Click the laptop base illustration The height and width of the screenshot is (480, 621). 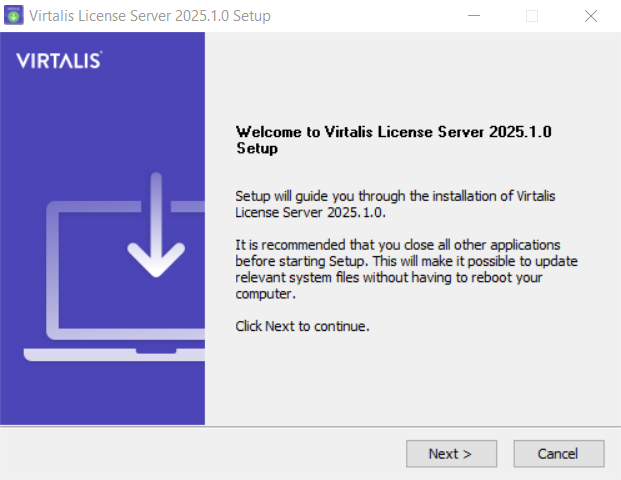(114, 354)
